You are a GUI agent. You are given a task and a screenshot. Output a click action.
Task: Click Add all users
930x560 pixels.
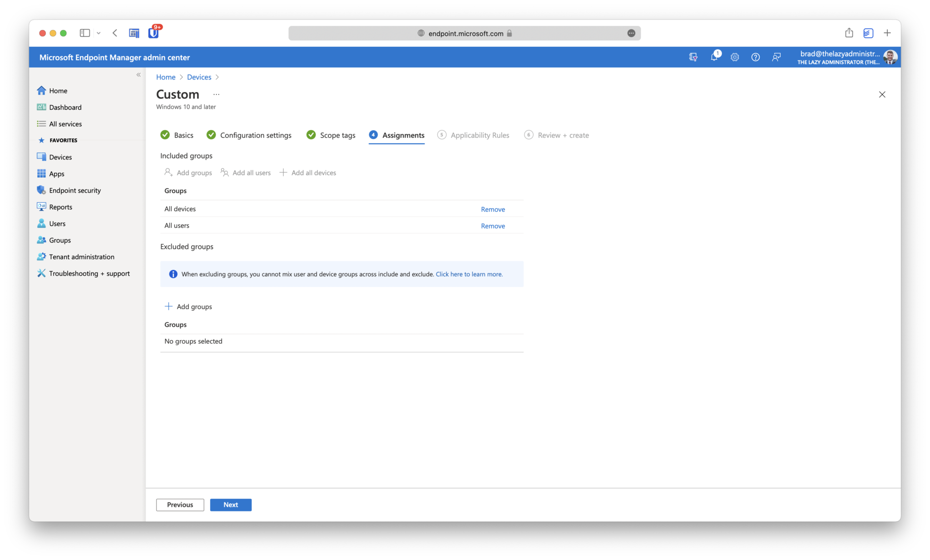point(246,173)
